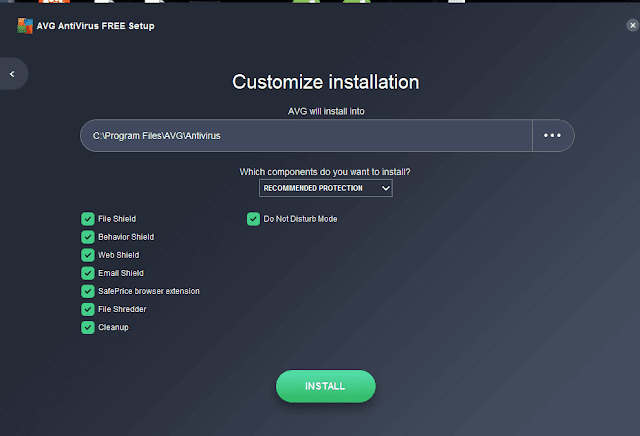Toggle the Web Shield checkbox
The width and height of the screenshot is (640, 436).
coord(88,255)
